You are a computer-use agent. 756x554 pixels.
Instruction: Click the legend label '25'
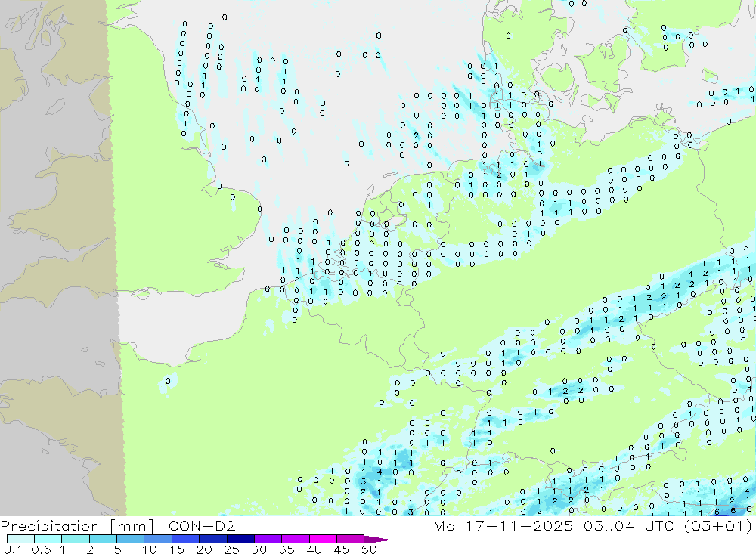point(231,549)
